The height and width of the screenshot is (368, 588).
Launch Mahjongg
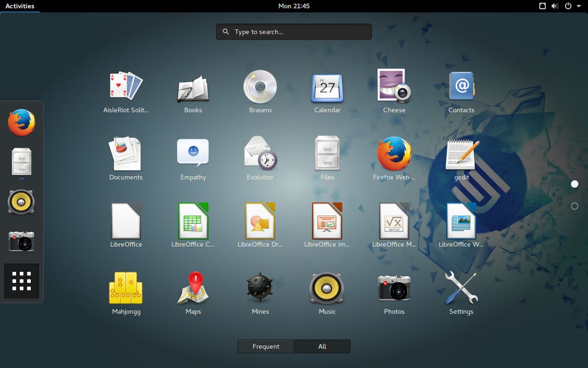[126, 289]
